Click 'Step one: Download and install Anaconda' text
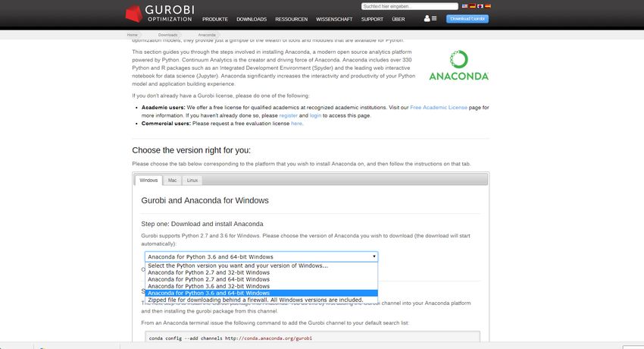Screen dimensions: 644x349 [x=202, y=224]
